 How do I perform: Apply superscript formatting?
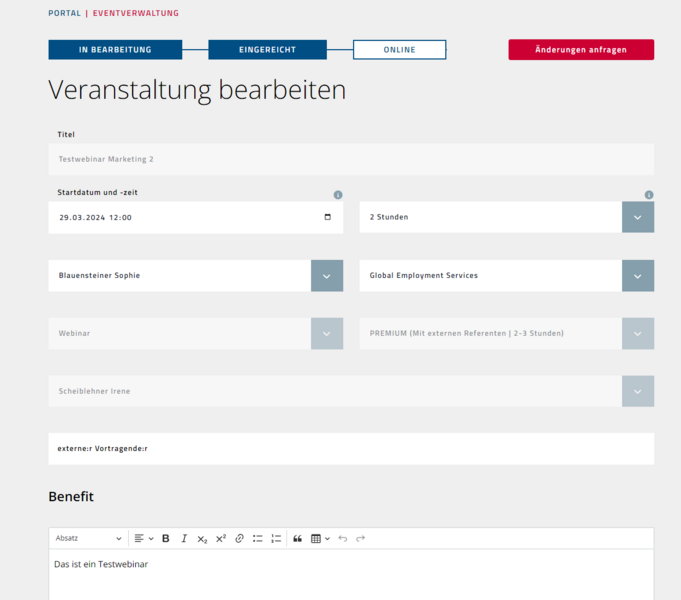tap(221, 538)
